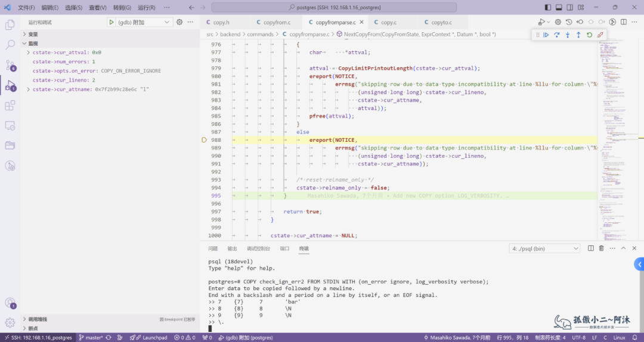The width and height of the screenshot is (644, 342).
Task: Click the Step Over debug icon
Action: click(x=557, y=35)
